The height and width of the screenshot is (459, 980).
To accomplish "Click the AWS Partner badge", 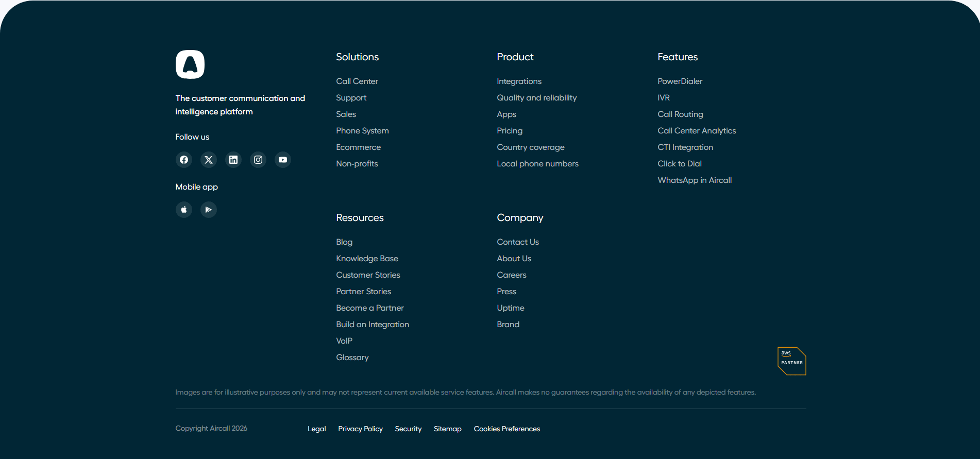I will (792, 361).
